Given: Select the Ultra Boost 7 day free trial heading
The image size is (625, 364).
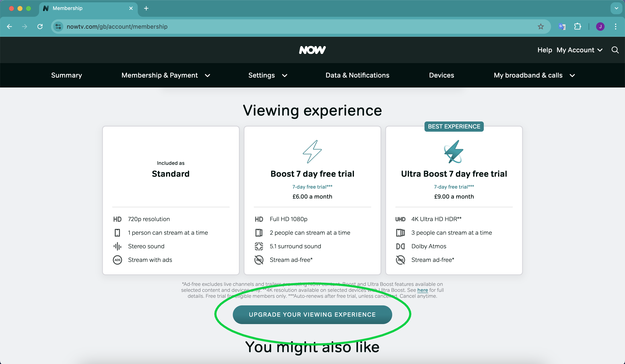Looking at the screenshot, I should [x=454, y=174].
